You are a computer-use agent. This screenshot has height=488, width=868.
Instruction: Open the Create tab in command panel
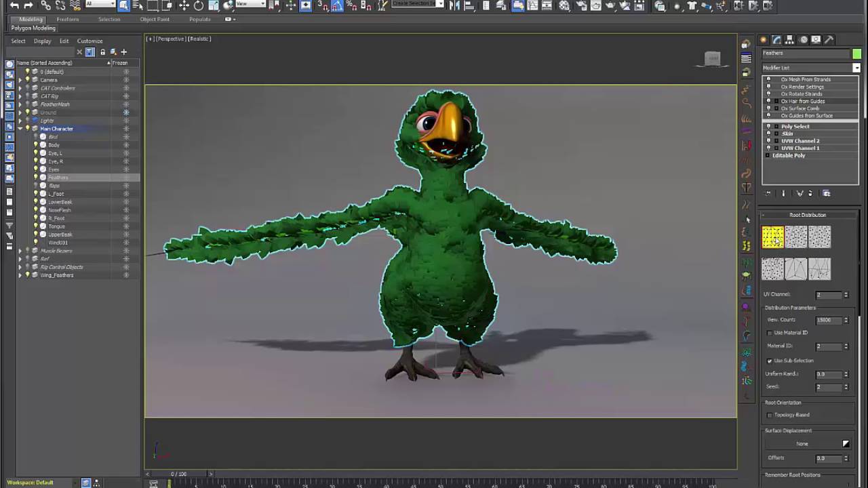click(x=764, y=40)
